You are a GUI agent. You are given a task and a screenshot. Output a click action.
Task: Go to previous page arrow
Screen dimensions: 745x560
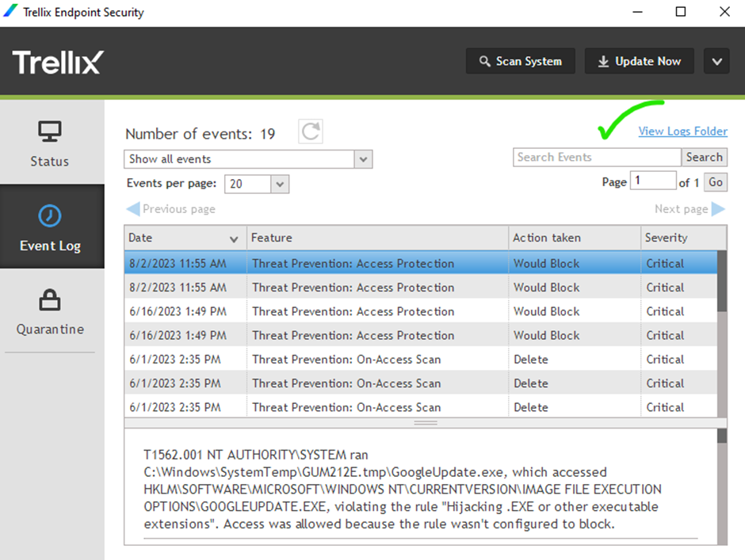pyautogui.click(x=133, y=209)
